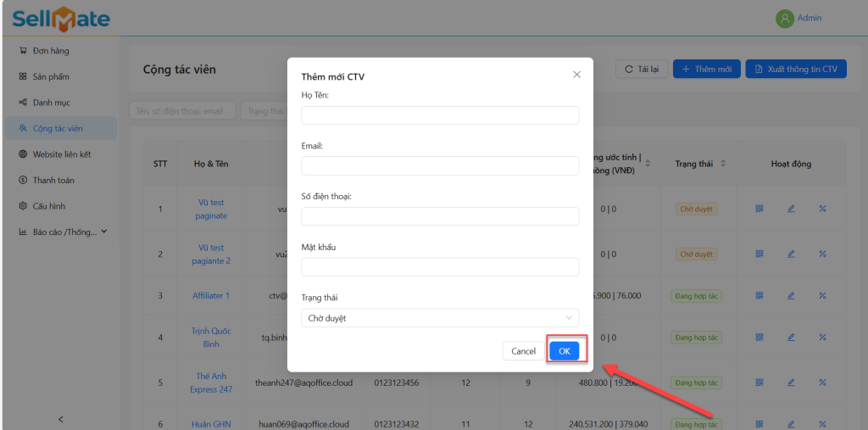The width and height of the screenshot is (868, 430).
Task: Click into the Họ Tên input field
Action: (440, 115)
